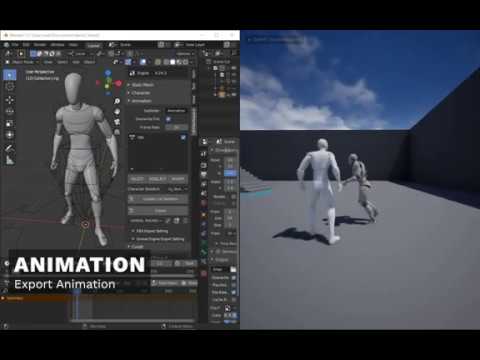Open the viewport shading options dropdown arrow
This screenshot has height=360, width=480.
click(x=192, y=62)
